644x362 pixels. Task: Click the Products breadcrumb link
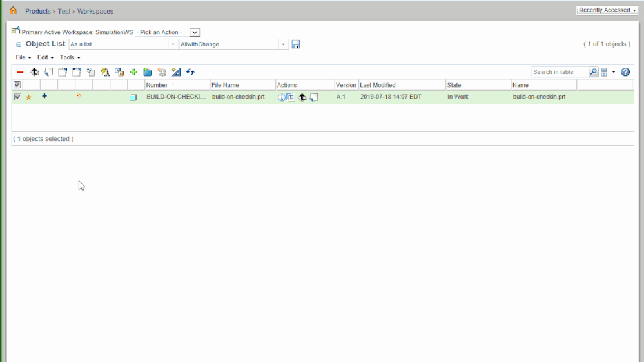pyautogui.click(x=38, y=11)
